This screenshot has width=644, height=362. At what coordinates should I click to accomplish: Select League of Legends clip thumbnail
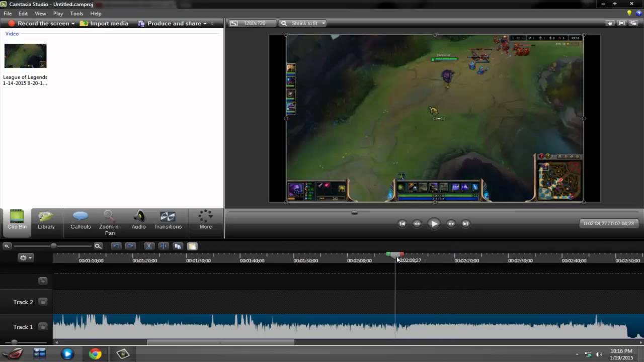click(x=25, y=56)
